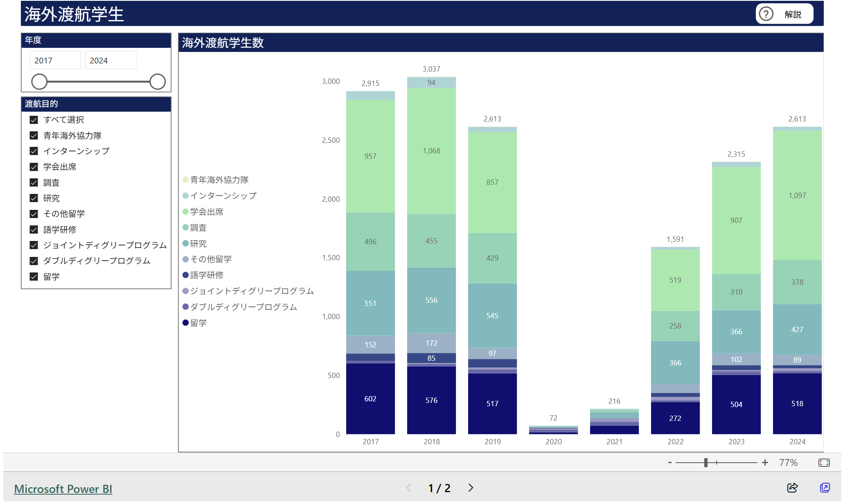Open report in new window icon
Image resolution: width=843 pixels, height=504 pixels.
pos(825,488)
